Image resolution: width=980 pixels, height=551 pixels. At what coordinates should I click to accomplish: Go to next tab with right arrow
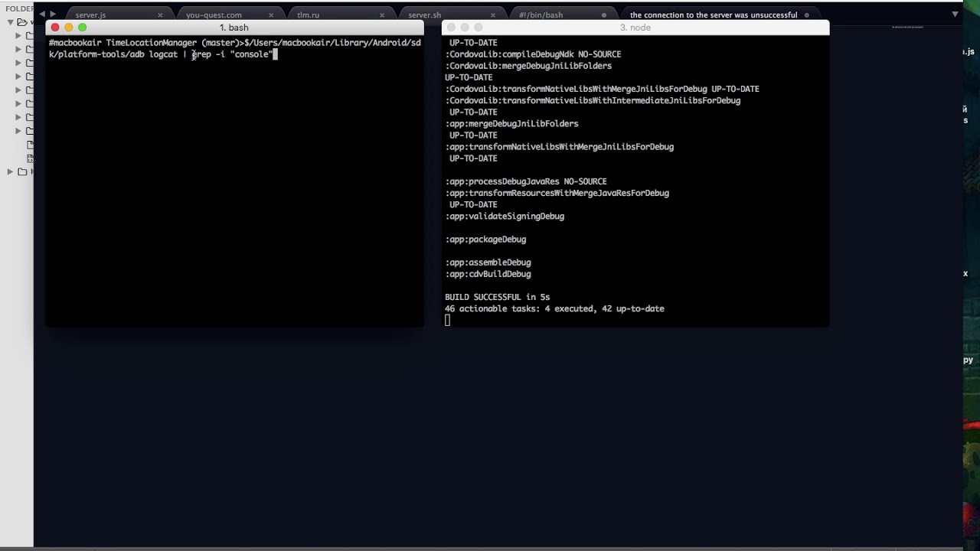tap(53, 15)
